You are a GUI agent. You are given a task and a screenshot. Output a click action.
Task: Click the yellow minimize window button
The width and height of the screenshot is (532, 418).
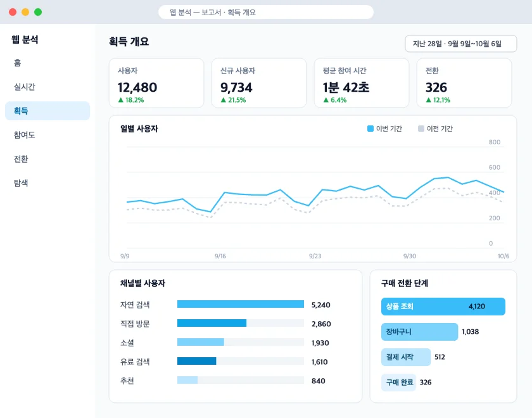point(25,12)
